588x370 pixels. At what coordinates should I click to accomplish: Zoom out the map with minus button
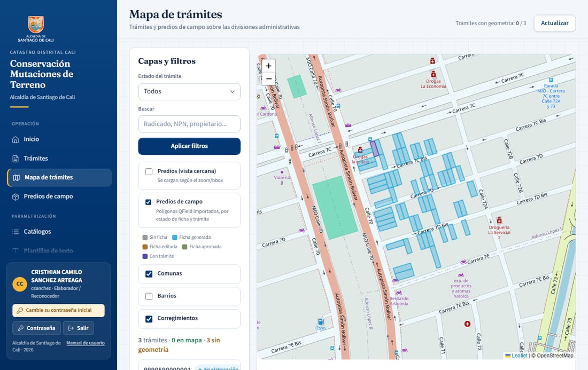(268, 79)
